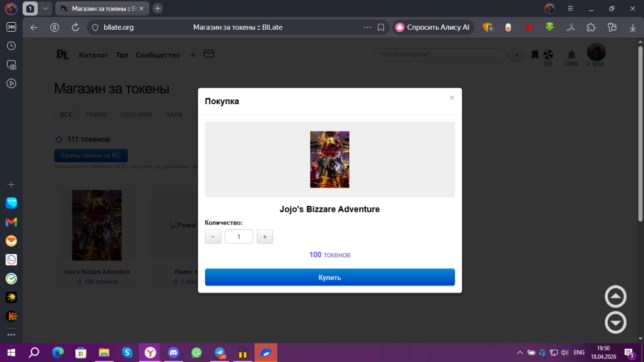Viewport: 644px width, 362px height.
Task: Open Discord from the Windows taskbar
Action: click(x=174, y=352)
